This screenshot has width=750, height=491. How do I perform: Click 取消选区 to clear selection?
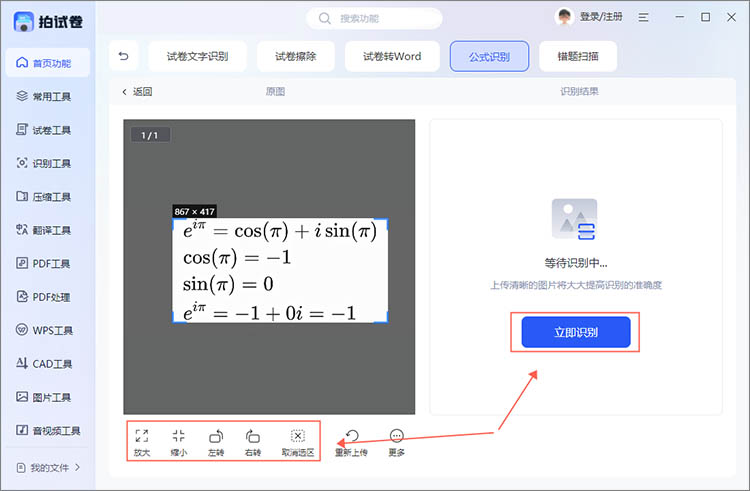click(x=298, y=442)
